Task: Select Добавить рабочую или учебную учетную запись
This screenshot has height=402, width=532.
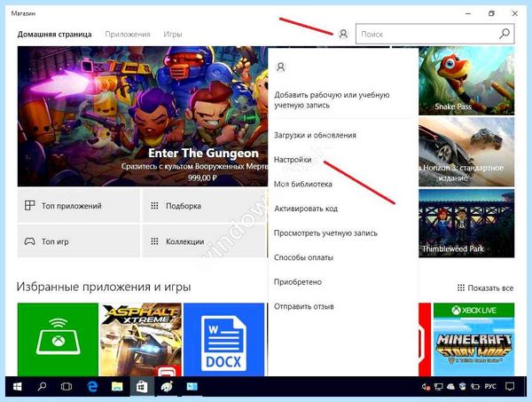Action: pyautogui.click(x=332, y=99)
